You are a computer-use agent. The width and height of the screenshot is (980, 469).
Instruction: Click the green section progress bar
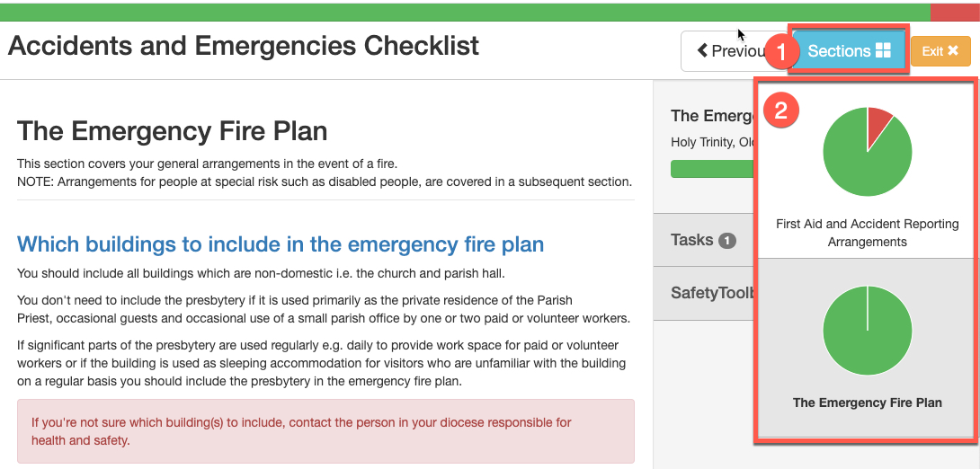[712, 169]
